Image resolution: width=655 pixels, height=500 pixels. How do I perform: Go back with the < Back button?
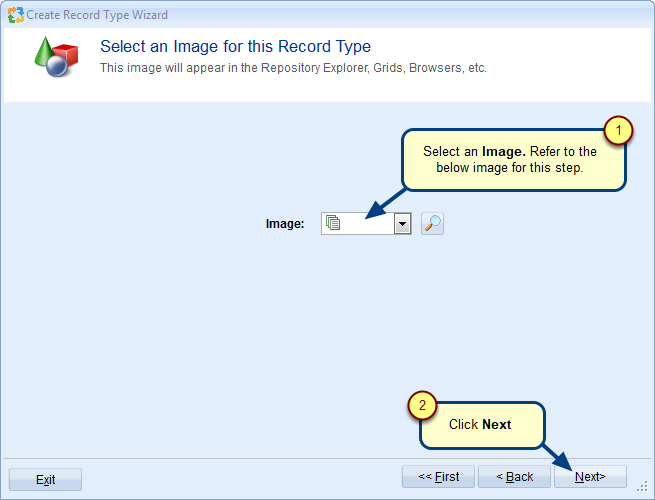pos(514,477)
